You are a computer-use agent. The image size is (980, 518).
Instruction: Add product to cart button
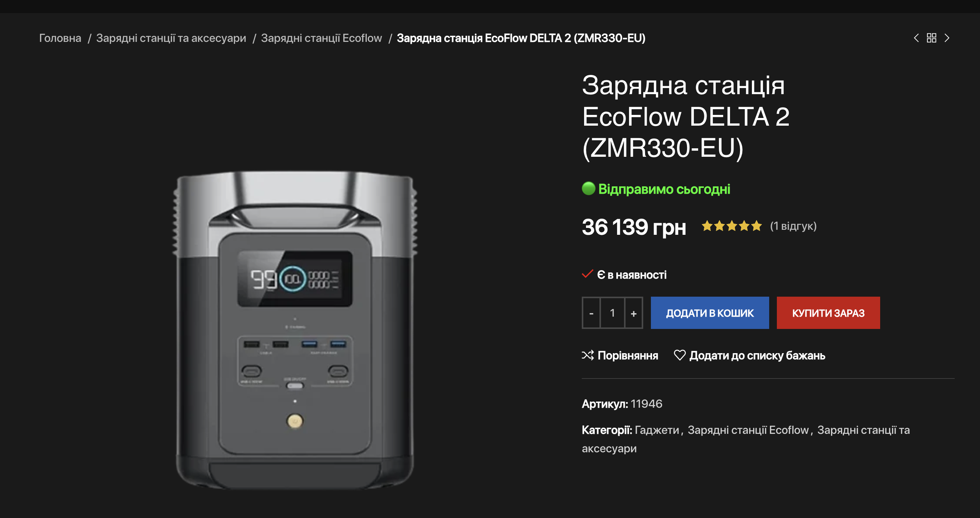[710, 313]
